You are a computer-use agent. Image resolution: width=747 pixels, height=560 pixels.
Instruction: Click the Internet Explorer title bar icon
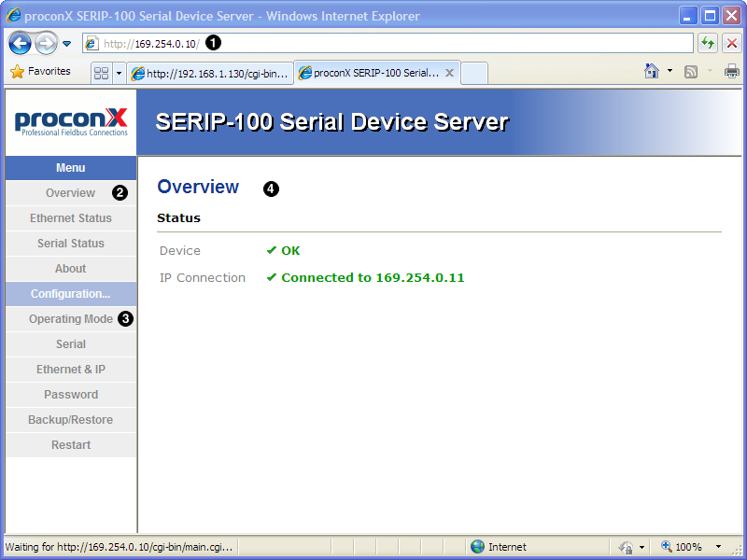[13, 15]
